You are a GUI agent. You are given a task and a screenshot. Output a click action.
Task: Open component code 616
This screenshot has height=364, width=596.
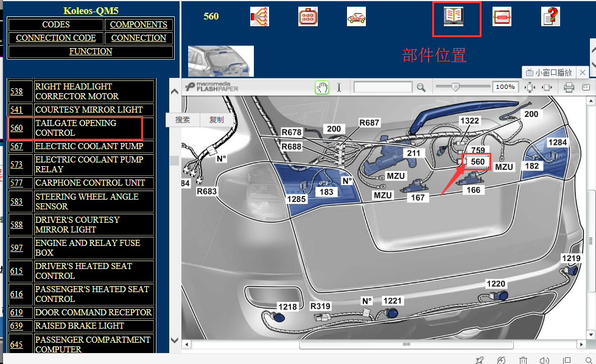point(16,294)
